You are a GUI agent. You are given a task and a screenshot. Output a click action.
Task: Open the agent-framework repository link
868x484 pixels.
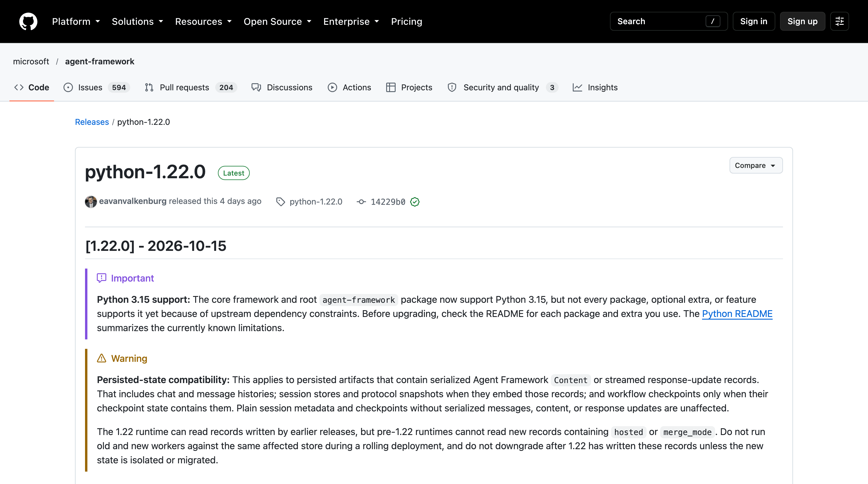click(99, 61)
